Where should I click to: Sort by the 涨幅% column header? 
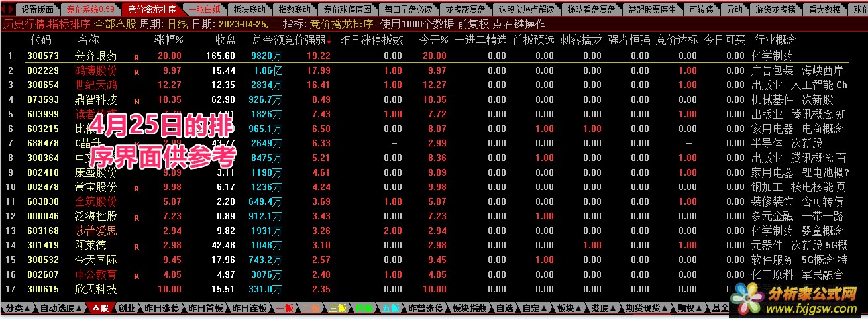pyautogui.click(x=169, y=40)
